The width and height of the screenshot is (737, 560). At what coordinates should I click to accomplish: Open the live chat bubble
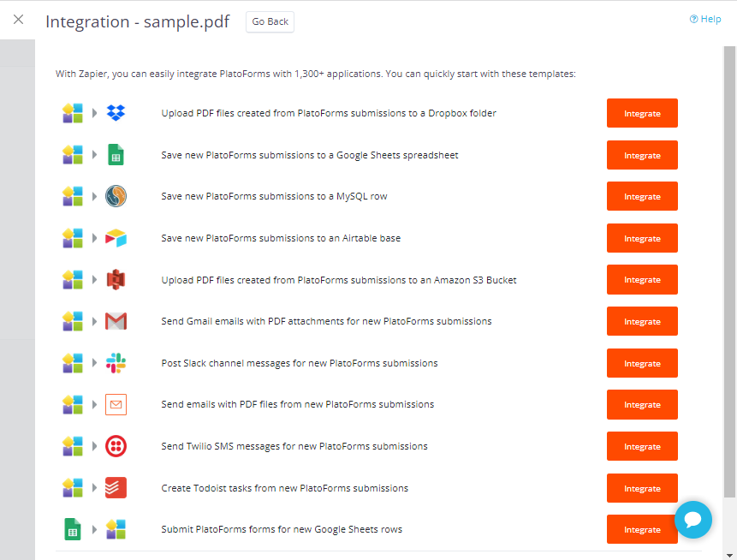click(x=692, y=520)
